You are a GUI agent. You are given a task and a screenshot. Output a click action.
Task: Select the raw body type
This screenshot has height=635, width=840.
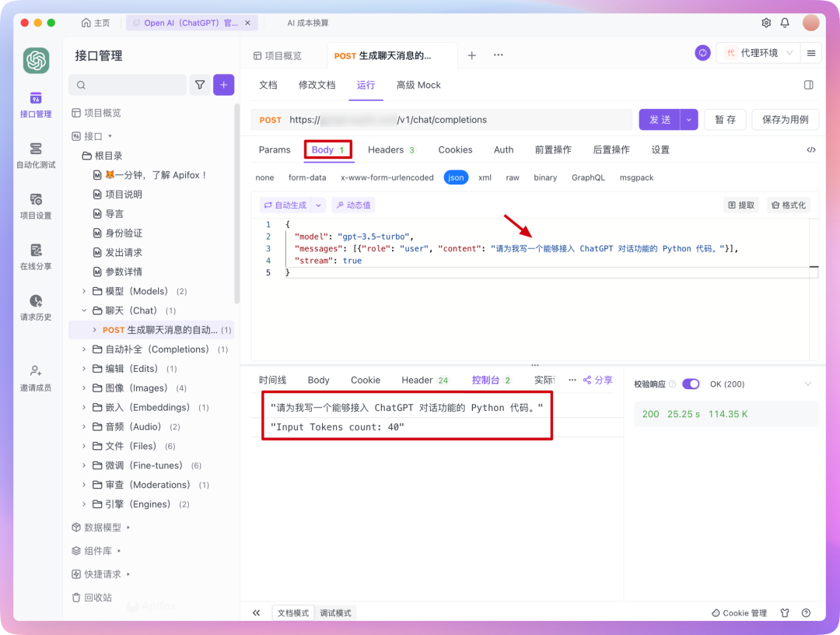pos(513,177)
